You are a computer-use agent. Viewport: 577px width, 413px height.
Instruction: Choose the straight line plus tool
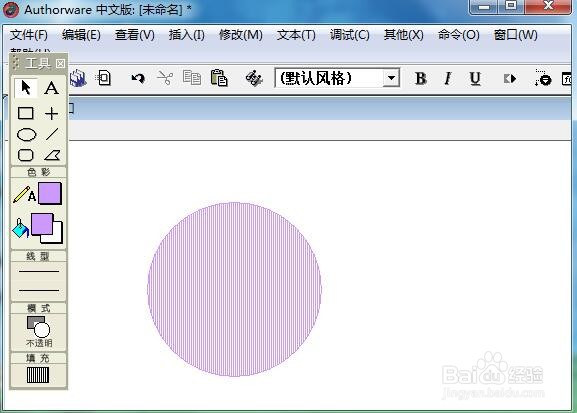[52, 113]
